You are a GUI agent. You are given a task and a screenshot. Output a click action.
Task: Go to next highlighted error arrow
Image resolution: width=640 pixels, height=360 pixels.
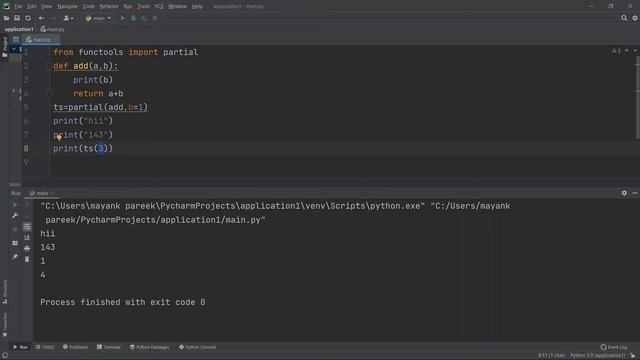[x=635, y=51]
